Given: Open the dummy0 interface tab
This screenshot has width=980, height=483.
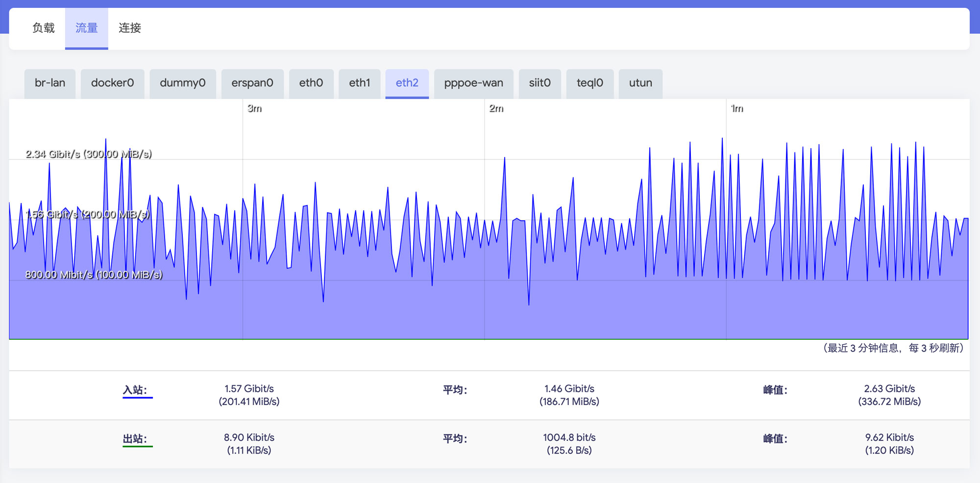Looking at the screenshot, I should point(182,83).
